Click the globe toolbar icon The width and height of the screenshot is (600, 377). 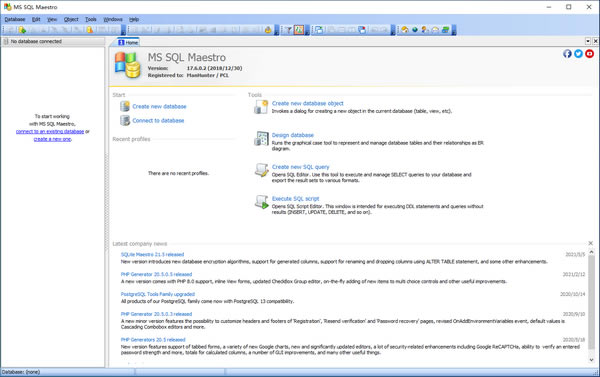point(415,30)
